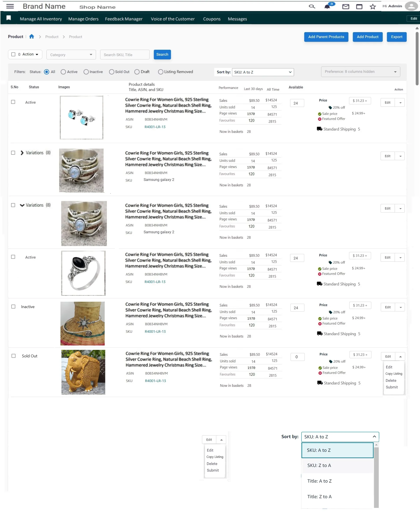
Task: Click the Admin profile avatar
Action: [x=411, y=6]
